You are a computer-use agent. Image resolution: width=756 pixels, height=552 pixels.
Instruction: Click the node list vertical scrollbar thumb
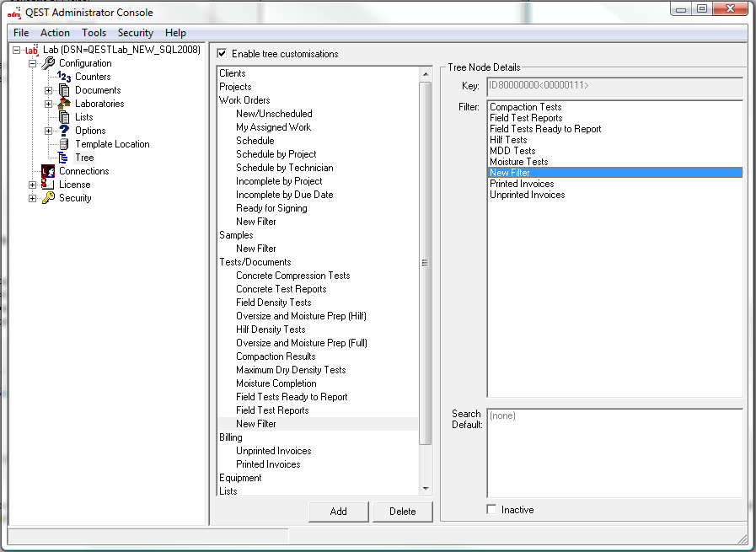click(425, 262)
